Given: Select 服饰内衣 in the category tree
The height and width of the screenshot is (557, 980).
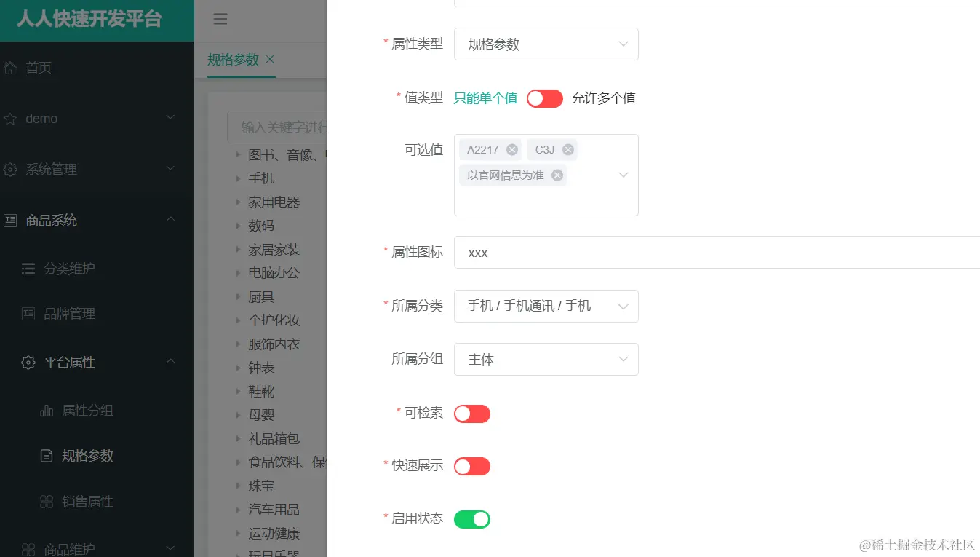Looking at the screenshot, I should 274,344.
